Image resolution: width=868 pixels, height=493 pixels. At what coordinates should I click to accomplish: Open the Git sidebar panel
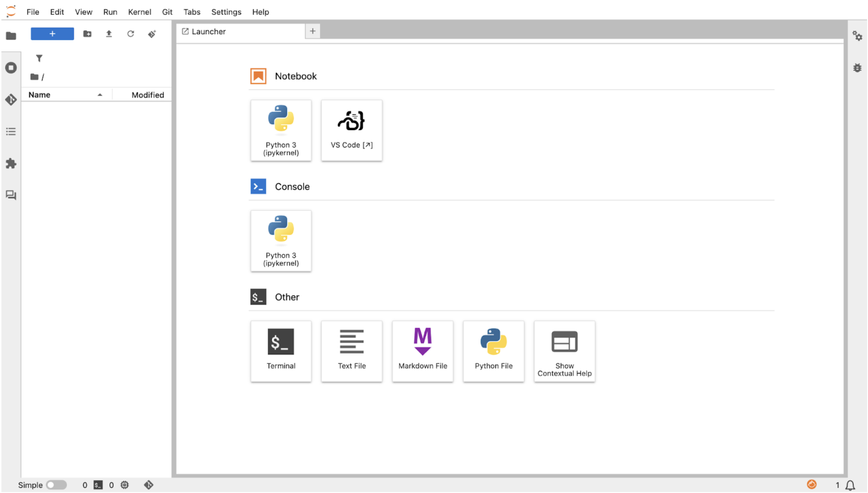click(11, 100)
